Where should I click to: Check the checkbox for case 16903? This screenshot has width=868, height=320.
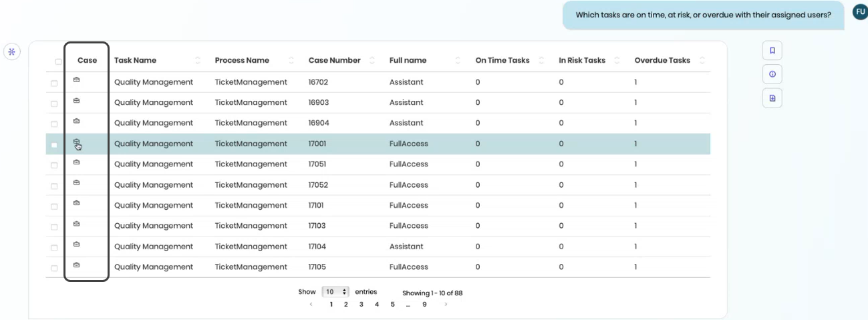pyautogui.click(x=54, y=104)
